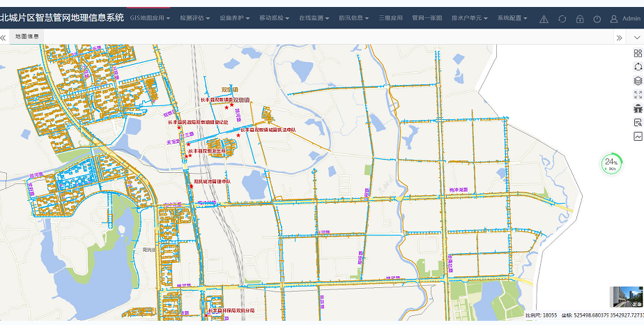Open the 三维应用 menu item
This screenshot has width=644, height=325.
[x=390, y=18]
